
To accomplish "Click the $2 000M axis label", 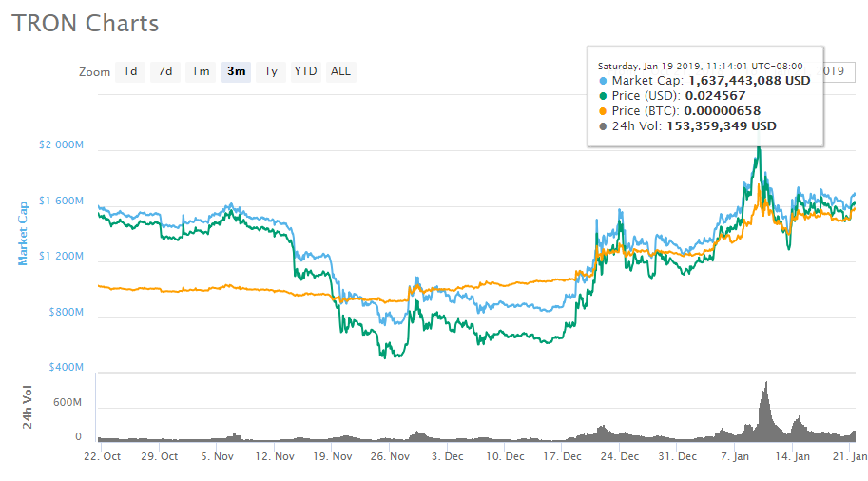I will pyautogui.click(x=61, y=145).
